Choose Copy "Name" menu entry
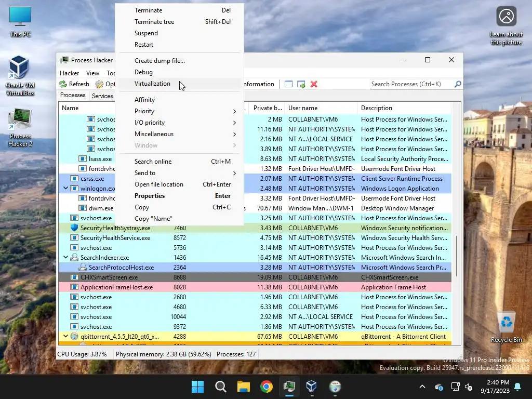 [x=179, y=219]
